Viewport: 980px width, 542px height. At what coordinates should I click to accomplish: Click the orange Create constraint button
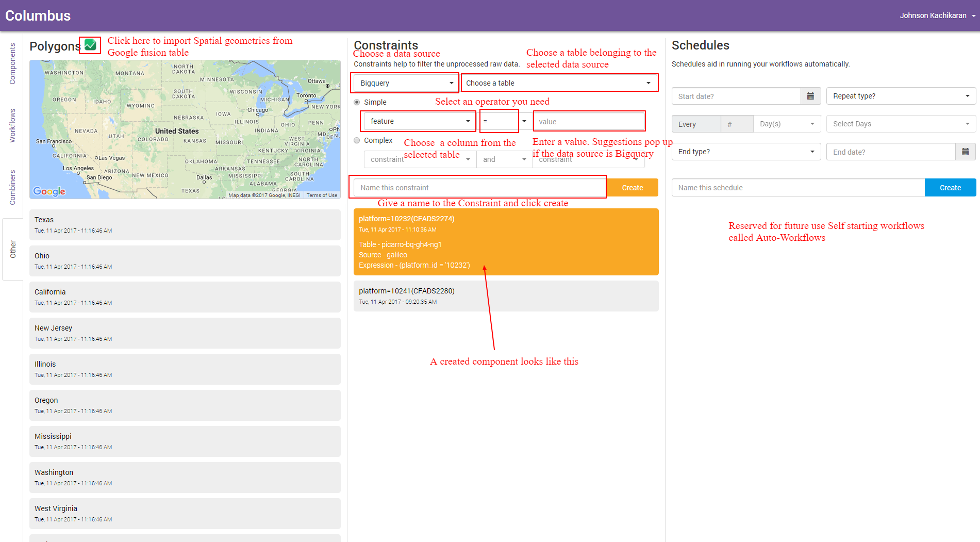pyautogui.click(x=632, y=188)
